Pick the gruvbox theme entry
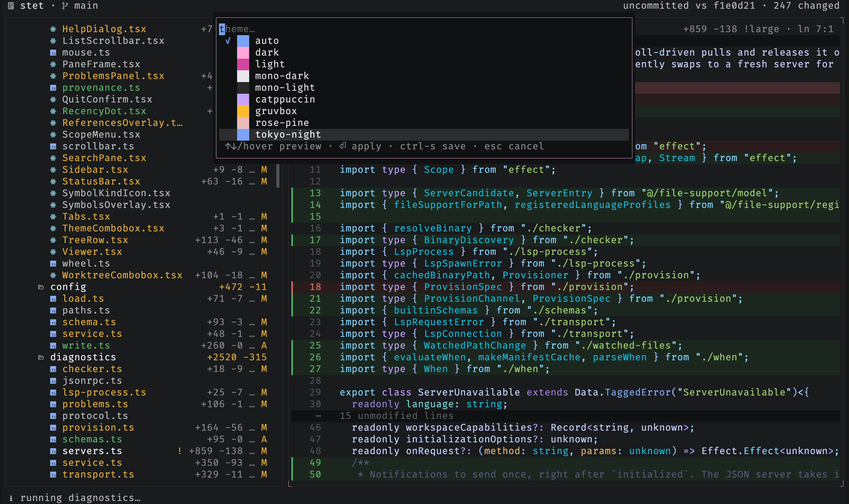The height and width of the screenshot is (504, 849). click(x=424, y=111)
